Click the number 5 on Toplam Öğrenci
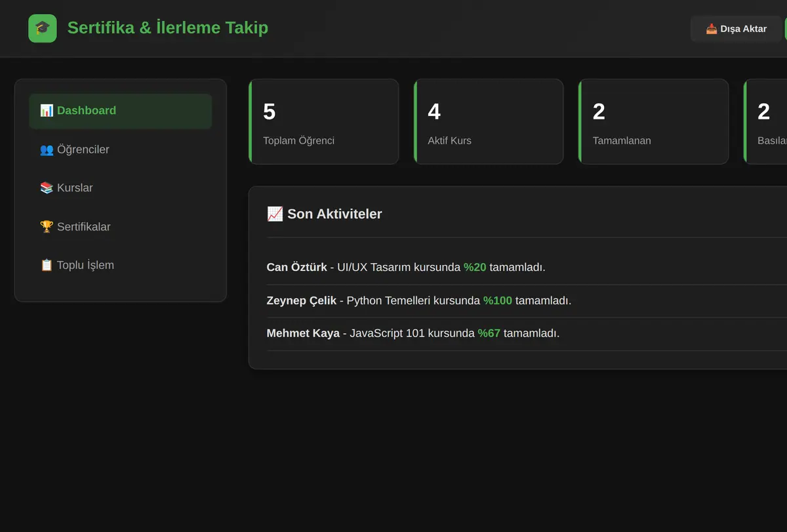This screenshot has height=532, width=787. coord(269,112)
